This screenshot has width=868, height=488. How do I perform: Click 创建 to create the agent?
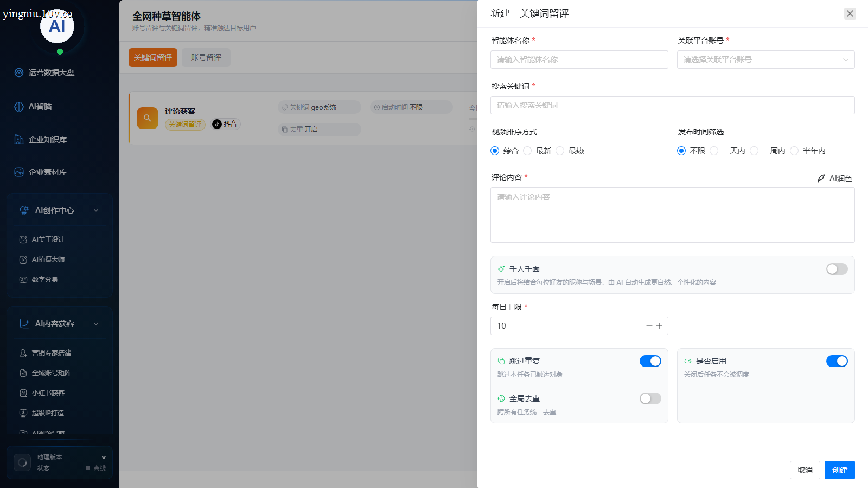tap(840, 470)
